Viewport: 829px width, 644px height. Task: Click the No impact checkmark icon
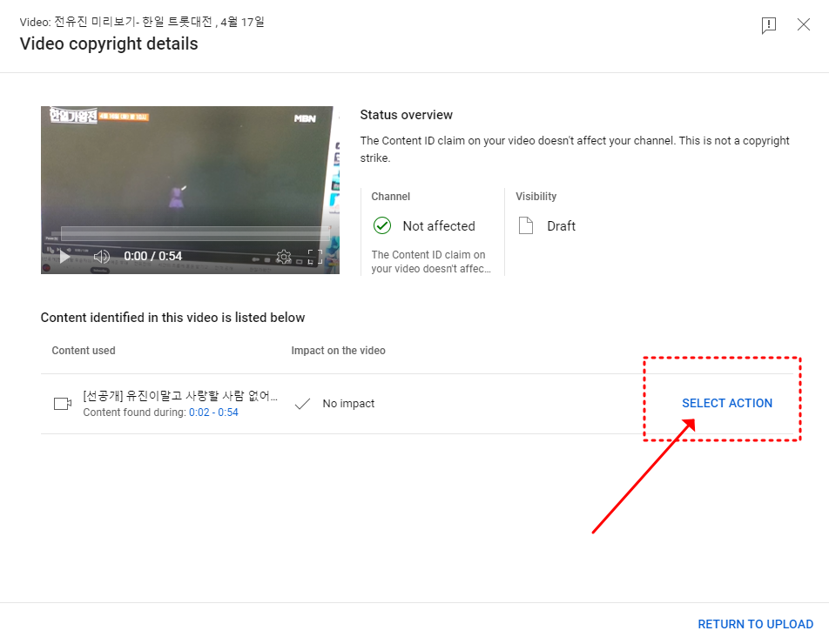(302, 404)
